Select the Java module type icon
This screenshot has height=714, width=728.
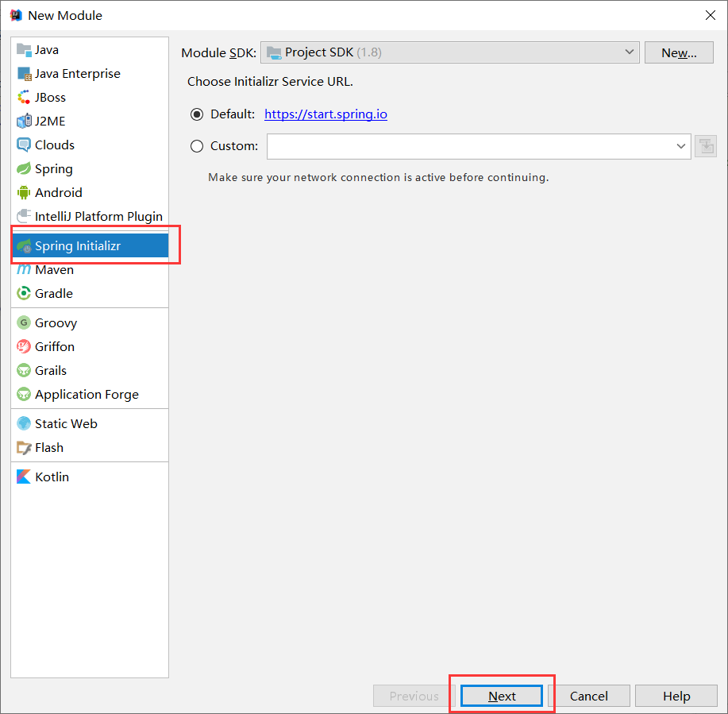(24, 50)
